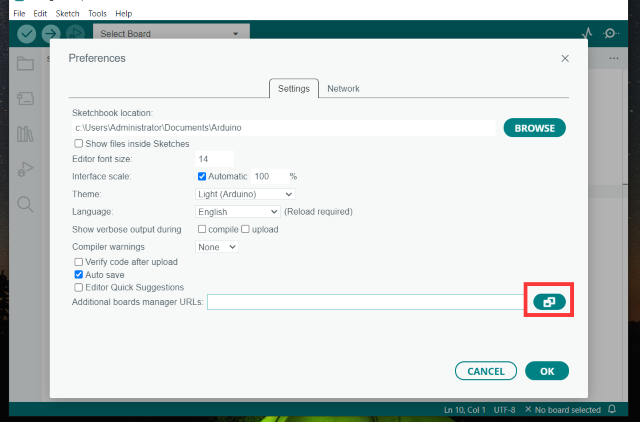
Task: Open the Compiler warnings dropdown
Action: (x=217, y=247)
